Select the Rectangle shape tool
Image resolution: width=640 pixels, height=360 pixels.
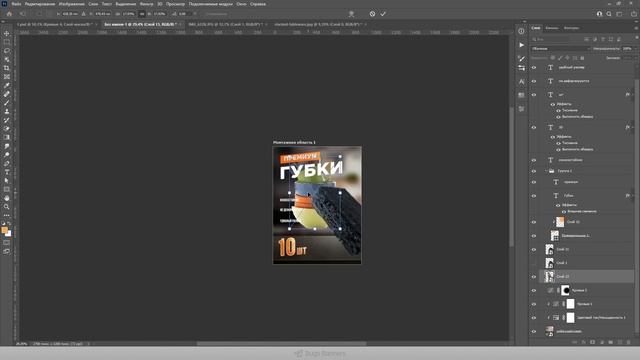(7, 189)
